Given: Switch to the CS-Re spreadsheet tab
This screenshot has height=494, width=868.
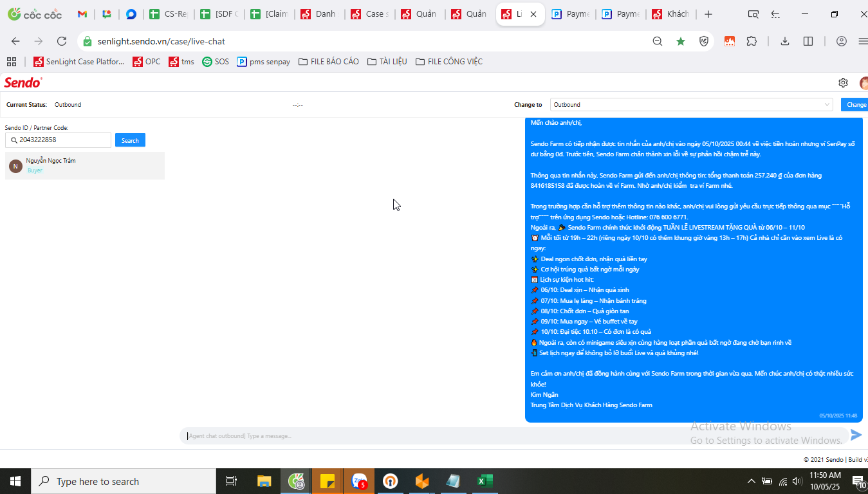Looking at the screenshot, I should click(169, 14).
